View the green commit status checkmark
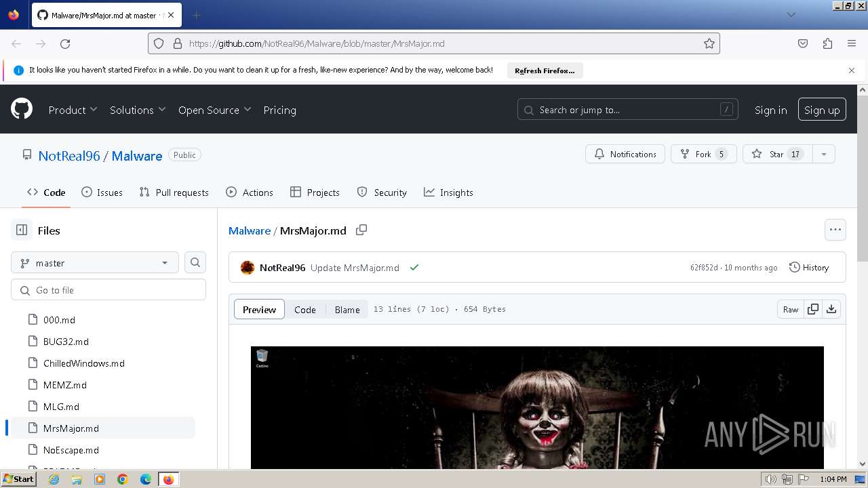The width and height of the screenshot is (868, 488). point(414,268)
